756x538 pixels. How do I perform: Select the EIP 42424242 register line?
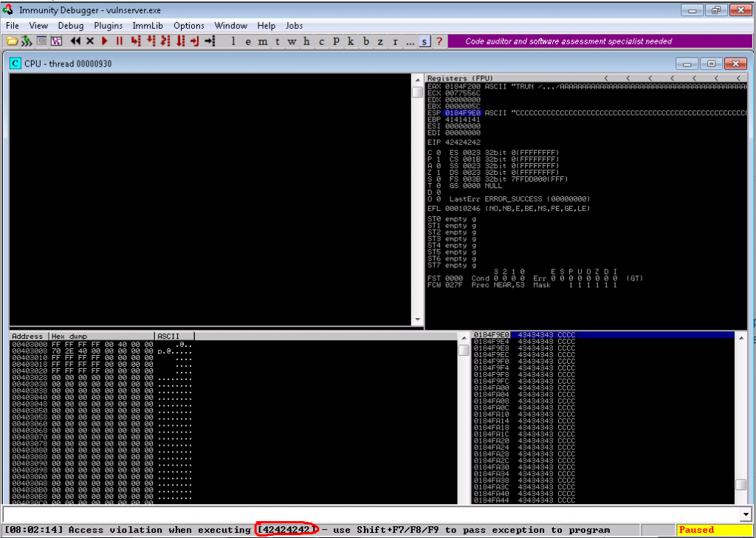454,142
